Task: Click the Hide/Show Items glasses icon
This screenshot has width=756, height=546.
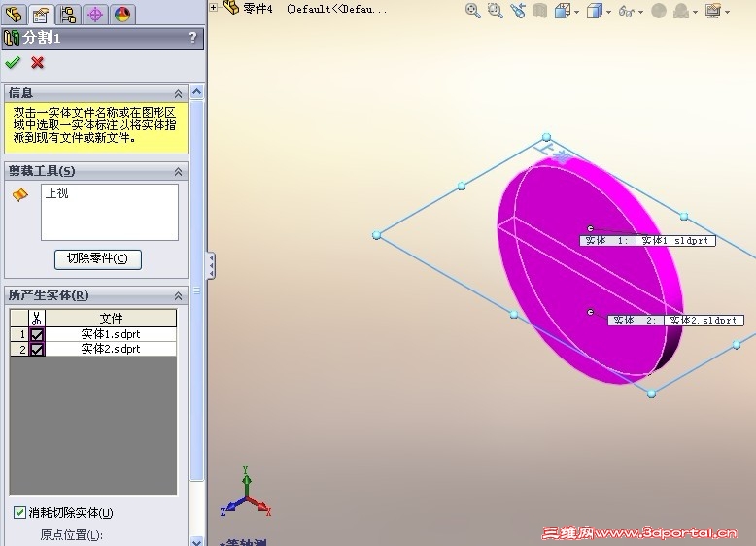Action: point(627,11)
